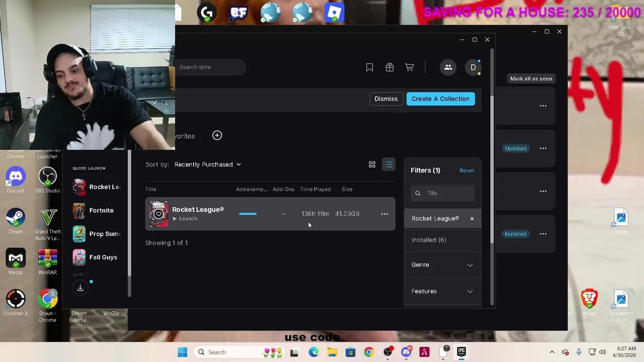Click Launch under Rocket League
644x362 pixels.
pos(185,219)
